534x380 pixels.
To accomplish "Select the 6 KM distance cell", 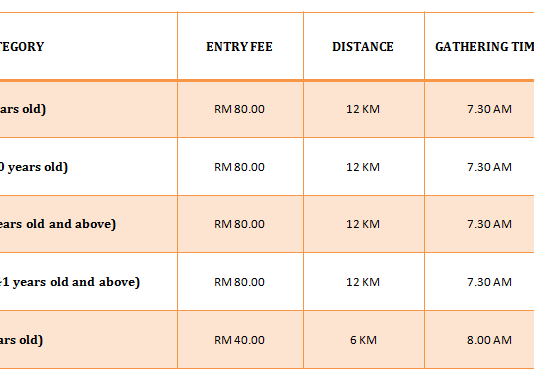I will point(364,340).
